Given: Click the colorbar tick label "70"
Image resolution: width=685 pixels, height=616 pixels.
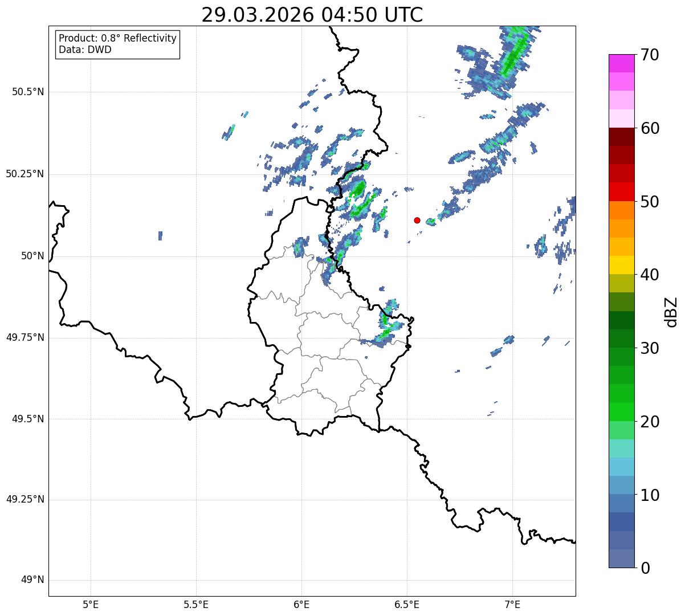Looking at the screenshot, I should [x=650, y=55].
